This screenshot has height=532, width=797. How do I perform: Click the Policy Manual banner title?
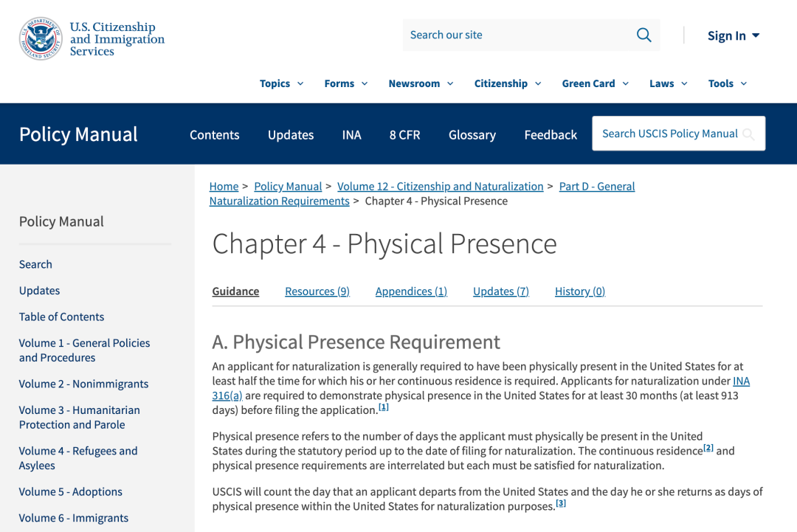pyautogui.click(x=78, y=134)
